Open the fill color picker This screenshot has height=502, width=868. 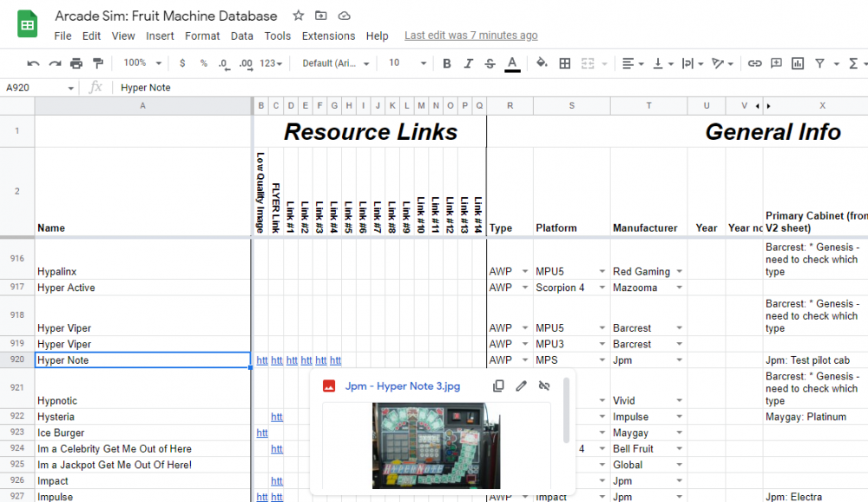coord(542,63)
